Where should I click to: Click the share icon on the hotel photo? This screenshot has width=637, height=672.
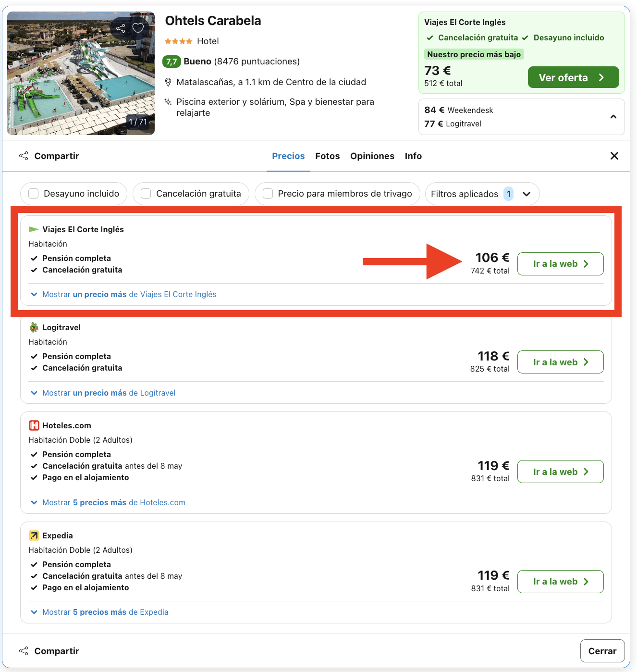(121, 28)
